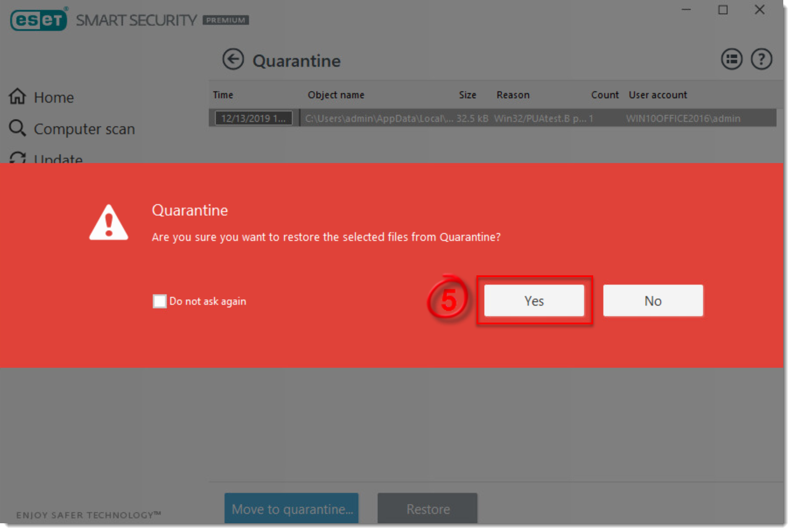Click the Computer scan magnifier icon
The width and height of the screenshot is (792, 532).
tap(17, 128)
